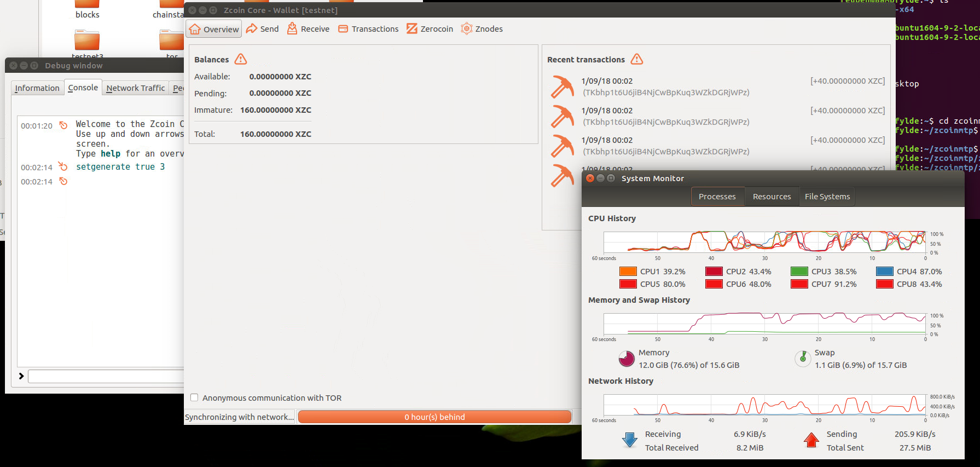Click the 'cd zcoinm' line in terminal window
Viewport: 980px width, 467px height.
tap(937, 121)
